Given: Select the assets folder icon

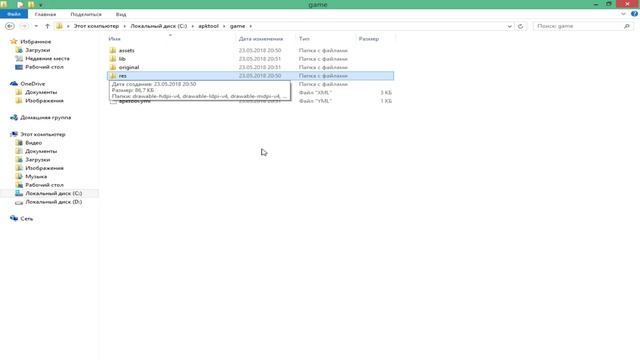Looking at the screenshot, I should coord(113,50).
